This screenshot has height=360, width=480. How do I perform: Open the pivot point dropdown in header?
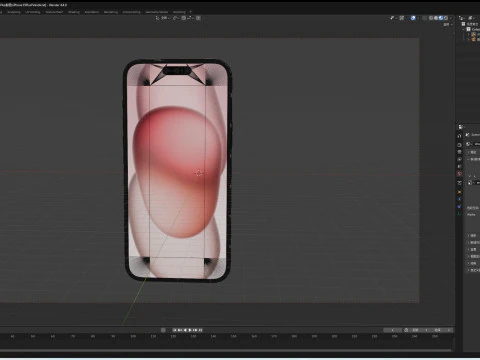coord(176,18)
